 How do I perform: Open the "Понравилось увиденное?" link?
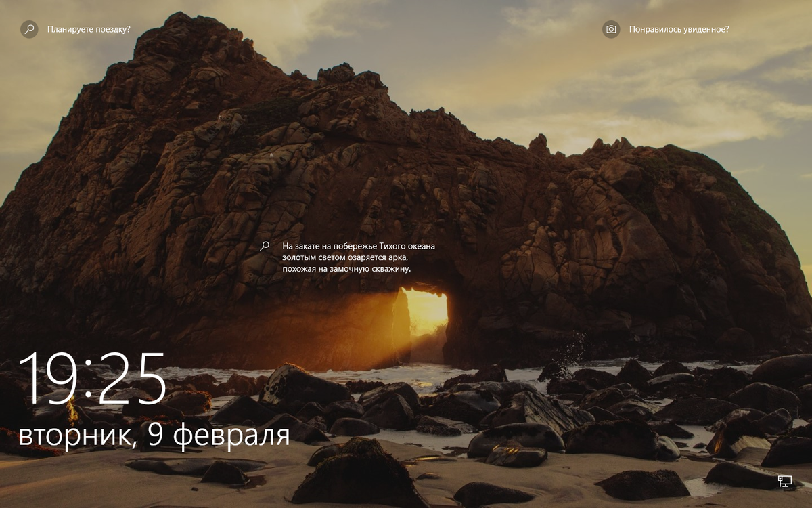(x=679, y=29)
